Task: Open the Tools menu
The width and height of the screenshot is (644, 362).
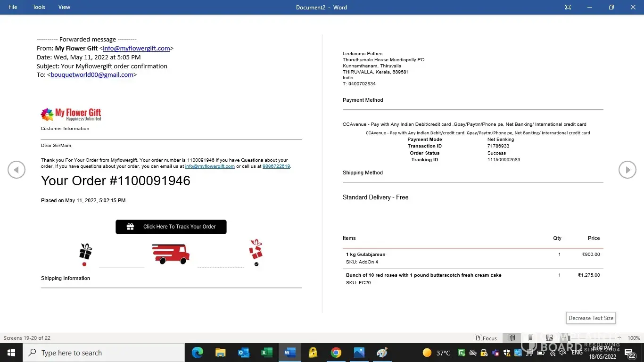Action: click(39, 7)
